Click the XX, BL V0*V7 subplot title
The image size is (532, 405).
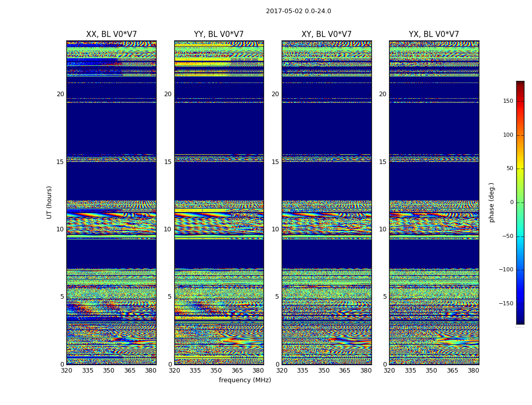point(111,34)
